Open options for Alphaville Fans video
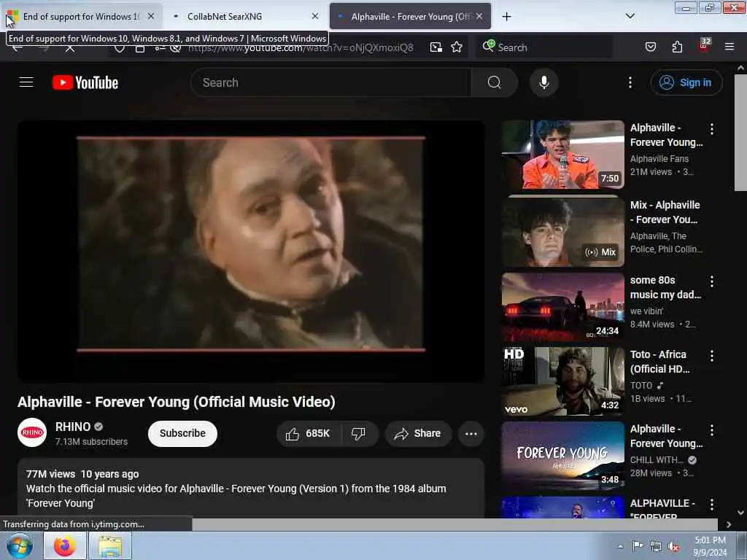The image size is (747, 560). point(712,128)
